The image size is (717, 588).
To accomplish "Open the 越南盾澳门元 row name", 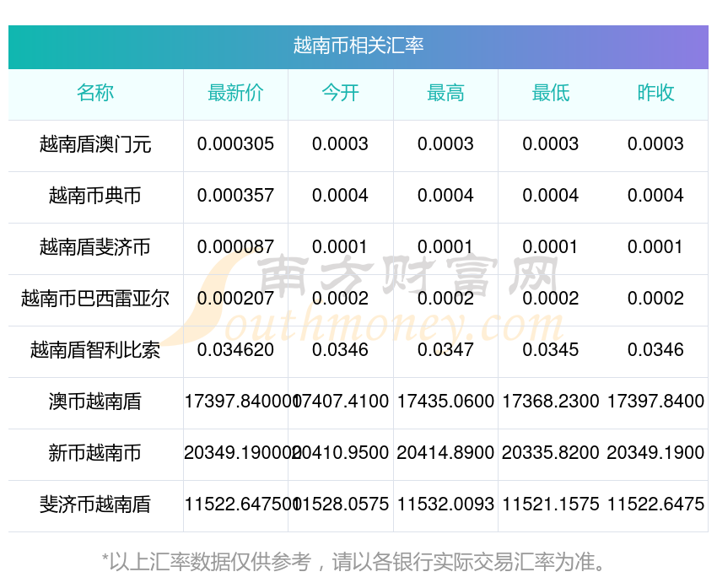I will tap(95, 144).
